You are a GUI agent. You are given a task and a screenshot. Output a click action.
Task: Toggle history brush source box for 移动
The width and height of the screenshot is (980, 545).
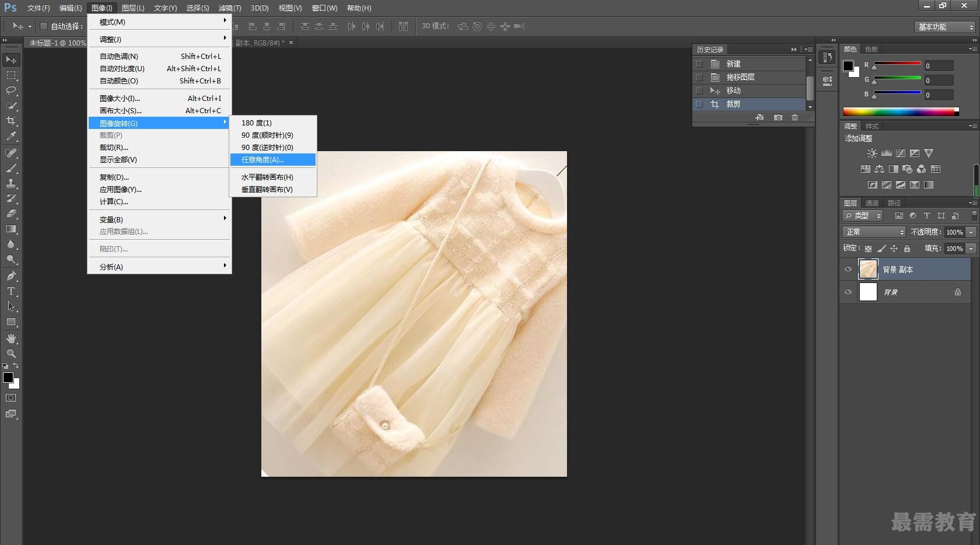coord(699,90)
